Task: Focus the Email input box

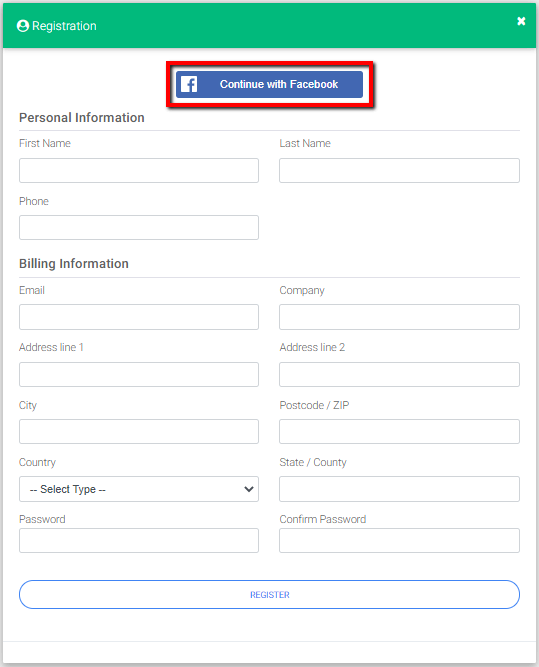Action: [x=139, y=317]
